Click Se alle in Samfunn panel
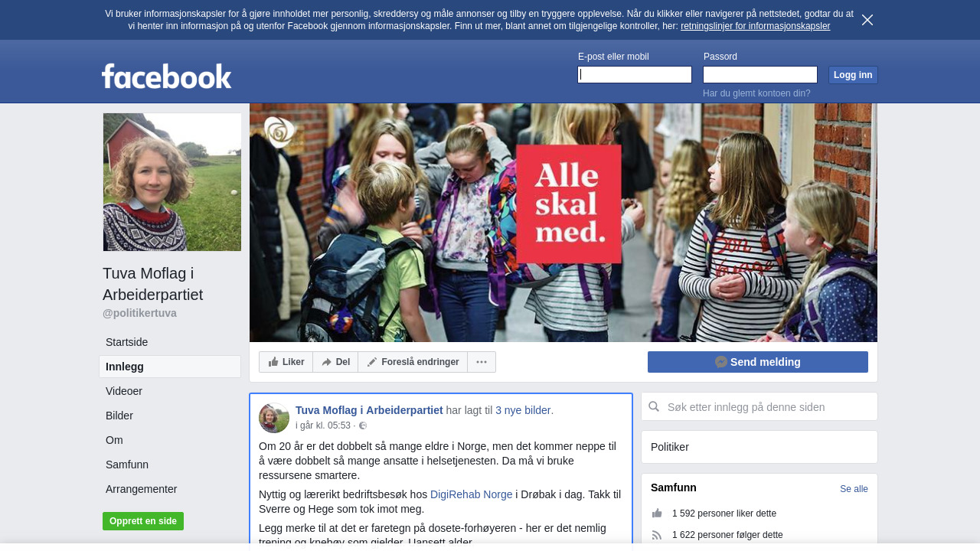980x551 pixels. pos(854,489)
